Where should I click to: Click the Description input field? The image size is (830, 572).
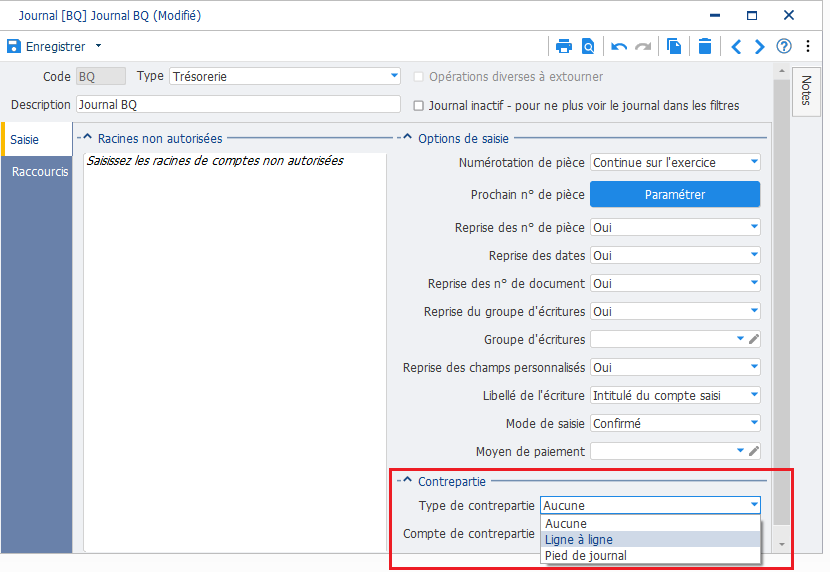(238, 105)
